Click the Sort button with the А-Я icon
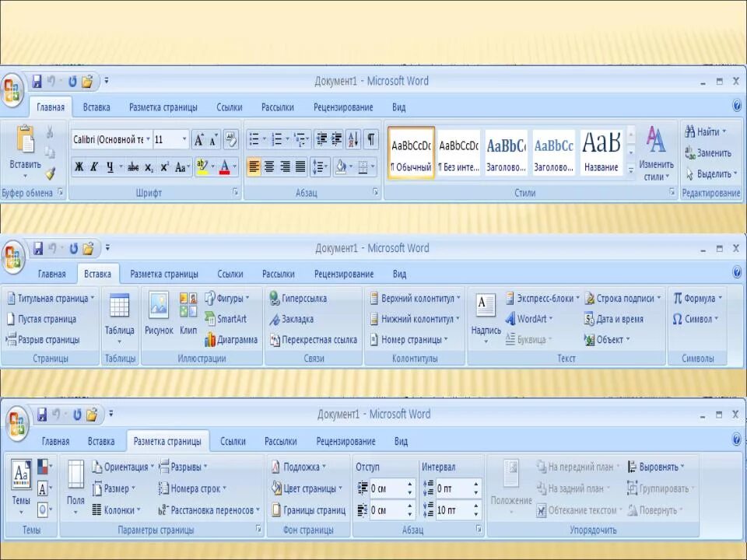The width and height of the screenshot is (747, 560). tap(353, 139)
